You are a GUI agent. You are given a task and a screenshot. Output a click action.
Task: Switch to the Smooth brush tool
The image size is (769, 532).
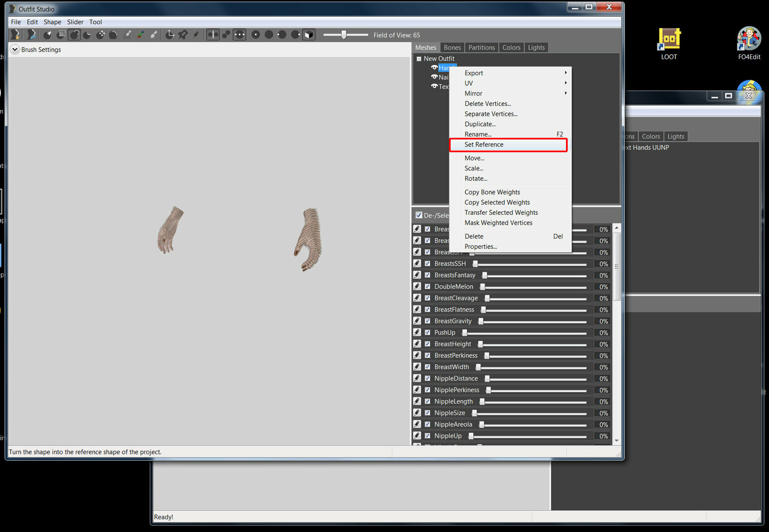[113, 34]
